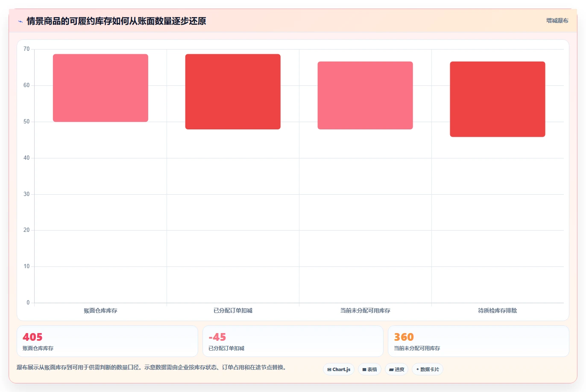Click the y-axis value 10

pyautogui.click(x=26, y=266)
